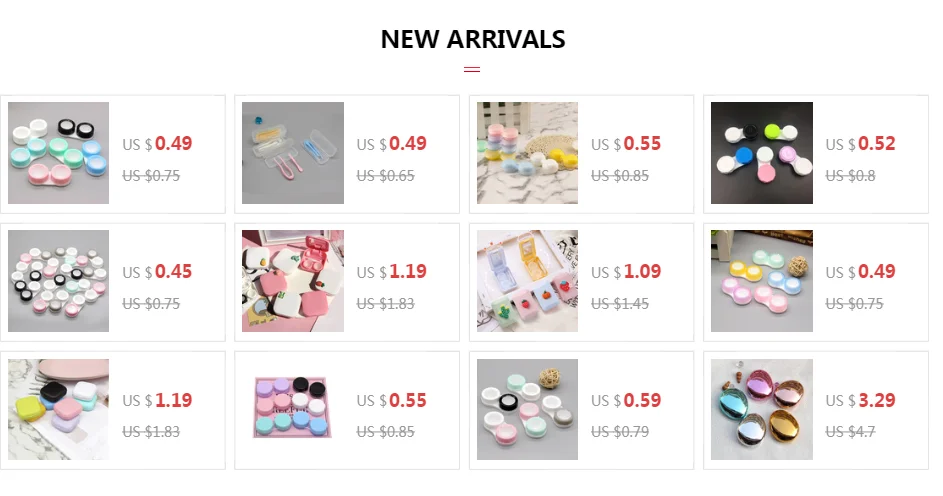943x496 pixels.
Task: Open the pastel lens cases thumbnail priced 0.49
Action: pyautogui.click(x=58, y=153)
